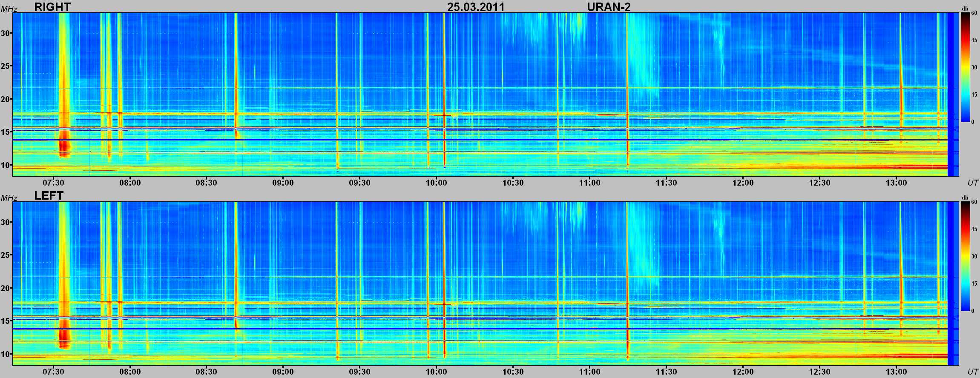Click the upper panel color scale bar
Screen dimensions: 980x378
tap(965, 67)
